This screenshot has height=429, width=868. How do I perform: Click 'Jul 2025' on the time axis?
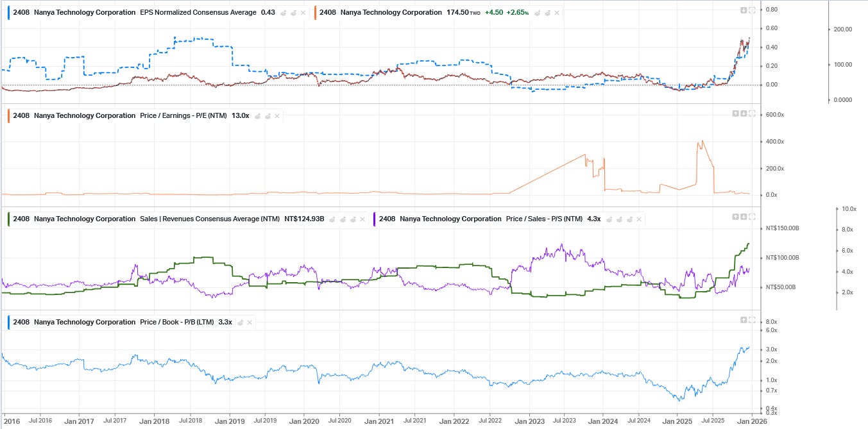click(x=713, y=421)
